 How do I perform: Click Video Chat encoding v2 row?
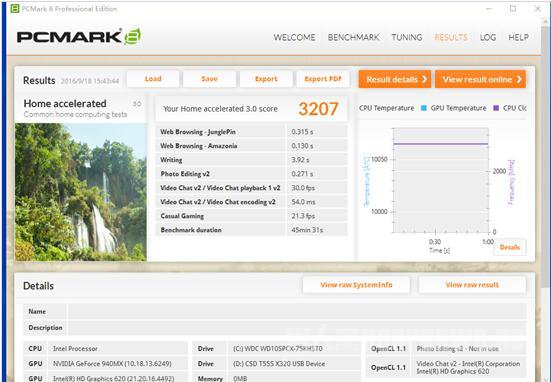tap(251, 202)
